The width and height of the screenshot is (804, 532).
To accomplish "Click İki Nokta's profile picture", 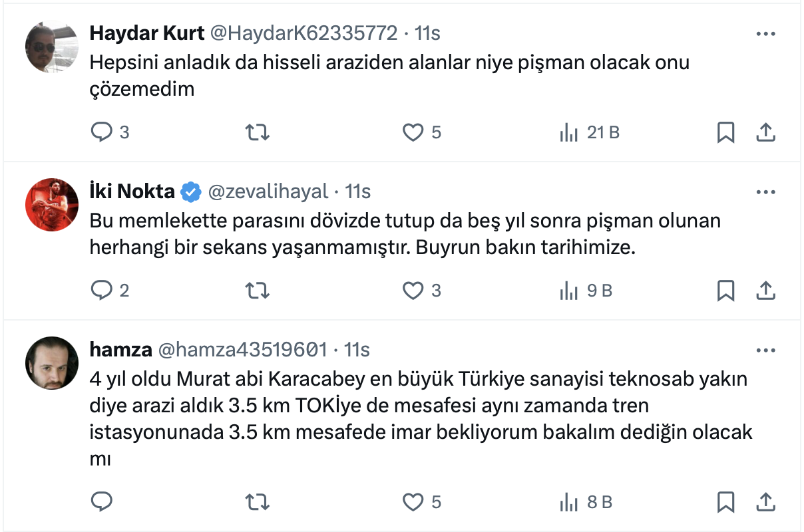I will pos(53,205).
